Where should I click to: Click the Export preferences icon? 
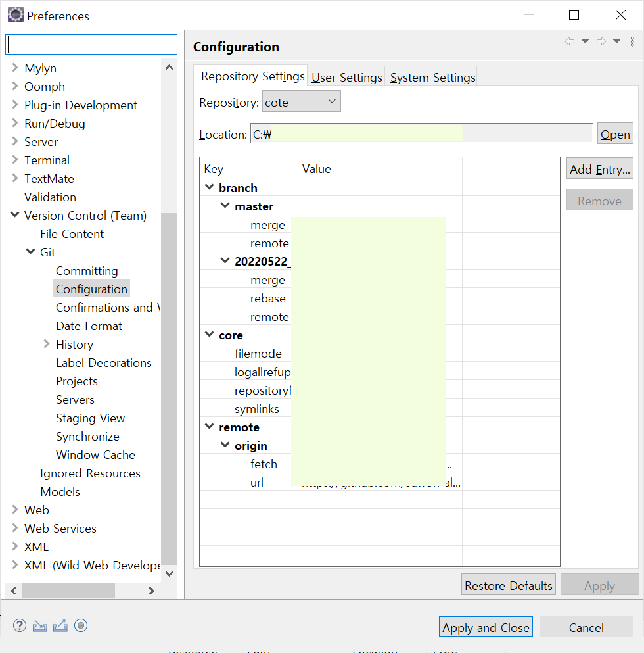(60, 625)
